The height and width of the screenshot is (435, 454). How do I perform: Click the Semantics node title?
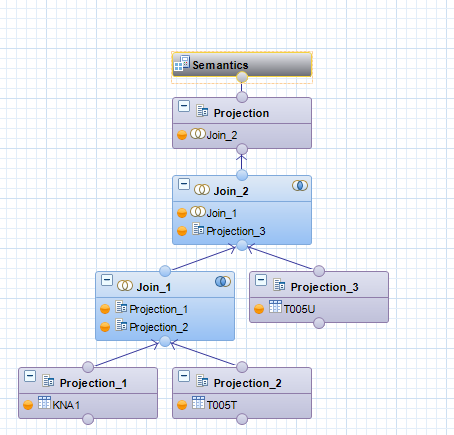[220, 65]
